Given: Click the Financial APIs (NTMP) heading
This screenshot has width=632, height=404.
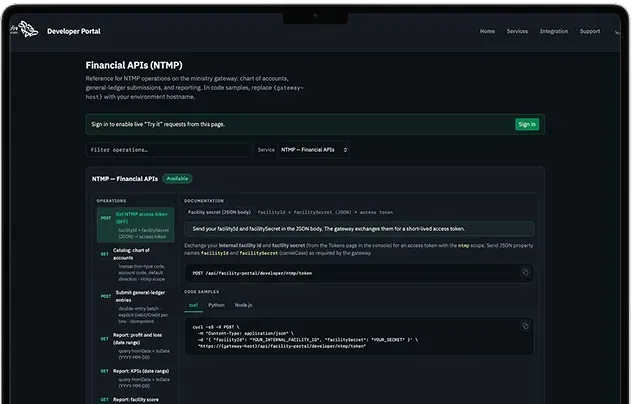Looking at the screenshot, I should (x=134, y=65).
